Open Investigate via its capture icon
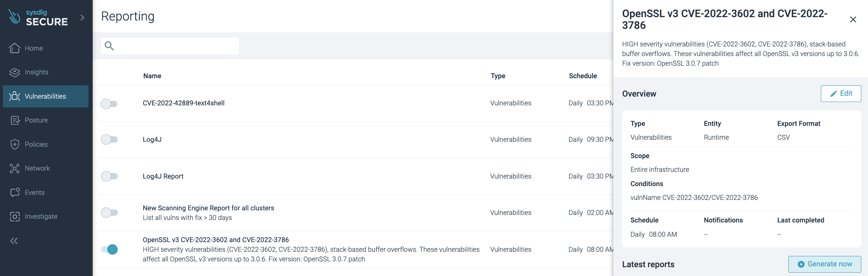The height and width of the screenshot is (276, 868). click(15, 217)
